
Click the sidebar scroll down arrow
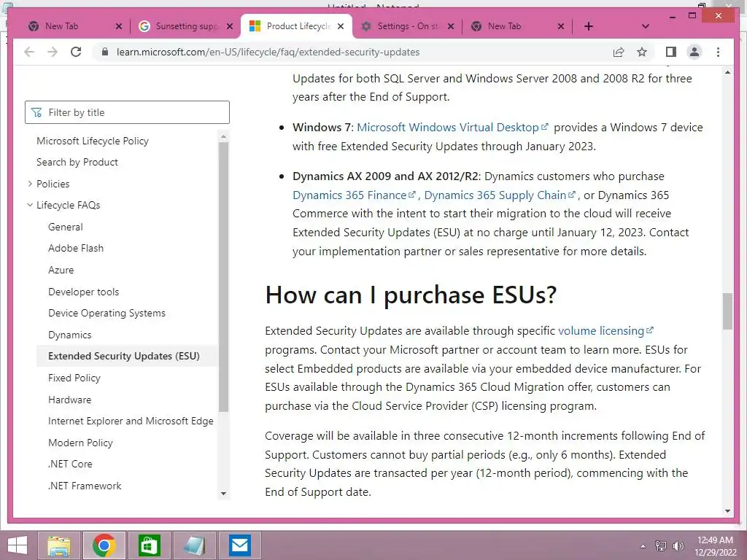pyautogui.click(x=223, y=494)
